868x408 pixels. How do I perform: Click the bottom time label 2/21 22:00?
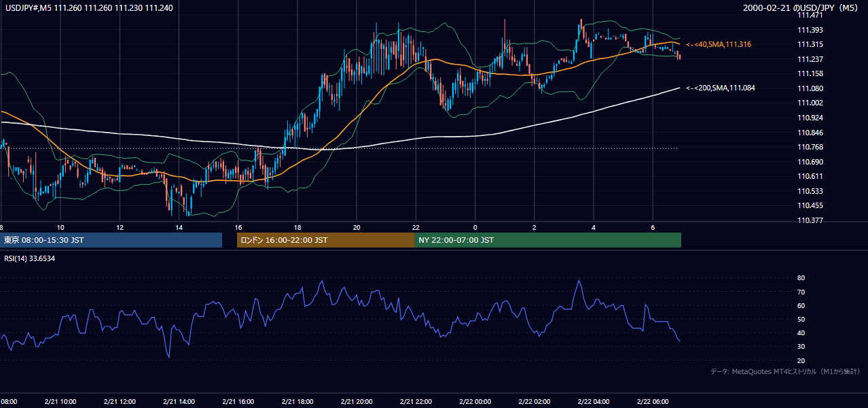click(x=416, y=401)
